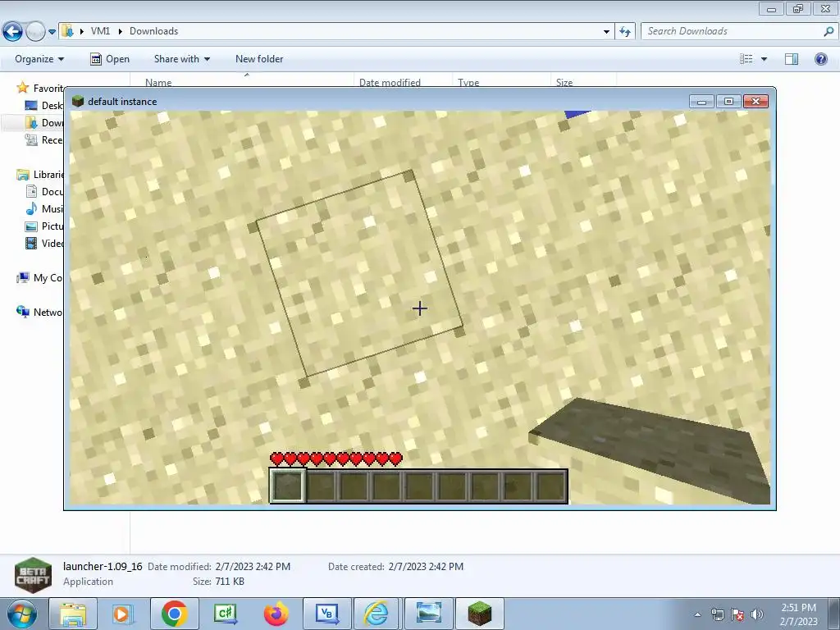Click the Search Downloads field
Viewport: 840px width, 630px height.
(732, 31)
